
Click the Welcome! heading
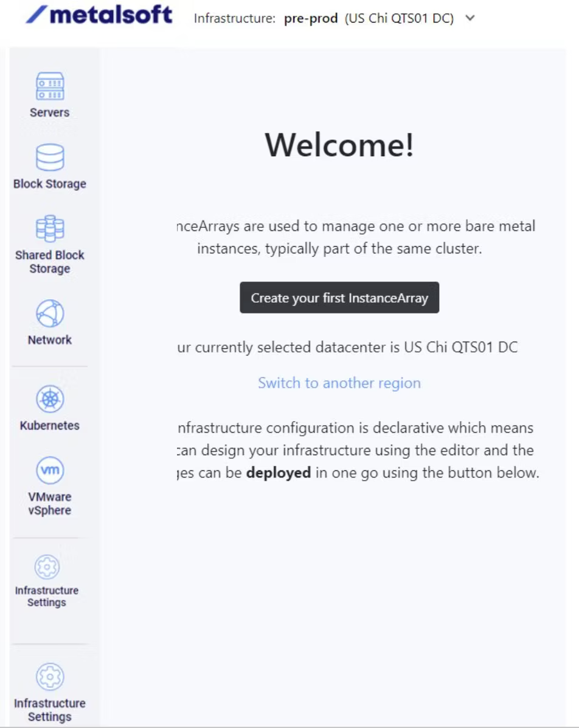(339, 145)
